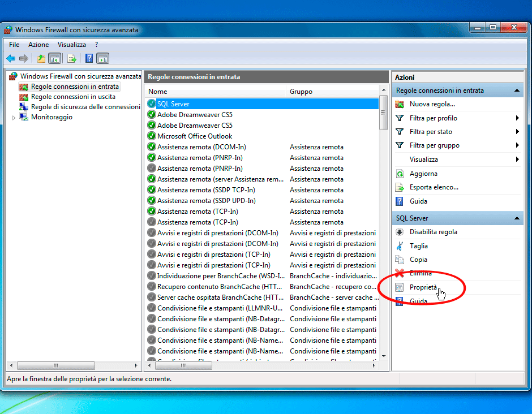Click the Proprietà icon

pyautogui.click(x=400, y=287)
